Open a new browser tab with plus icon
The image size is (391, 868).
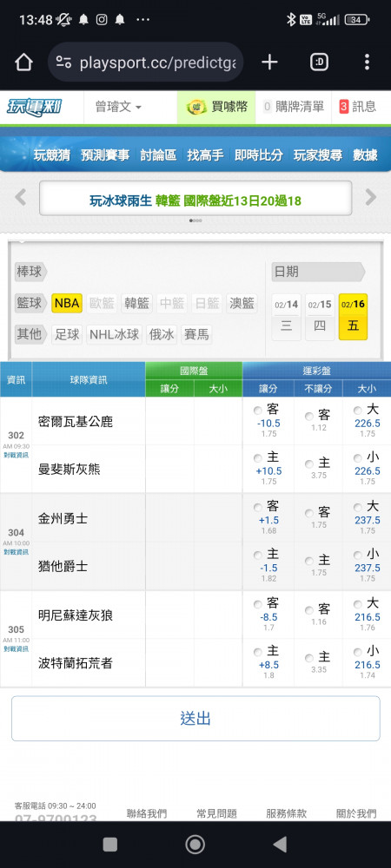[x=269, y=62]
